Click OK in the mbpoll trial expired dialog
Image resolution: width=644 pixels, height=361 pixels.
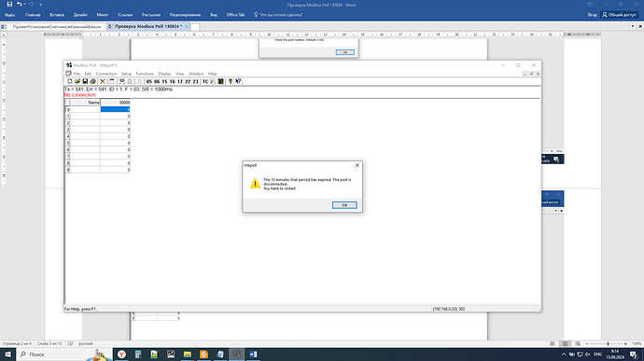click(x=344, y=205)
